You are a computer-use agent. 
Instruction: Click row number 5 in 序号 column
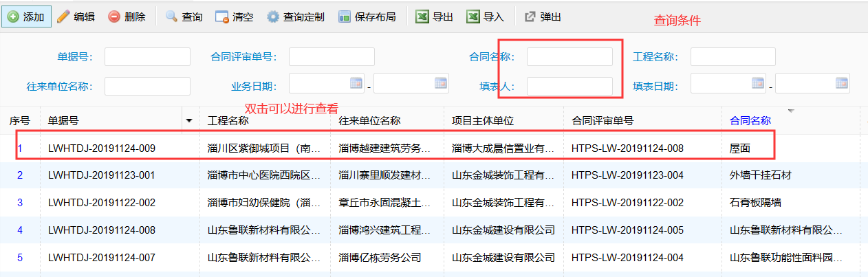point(20,258)
